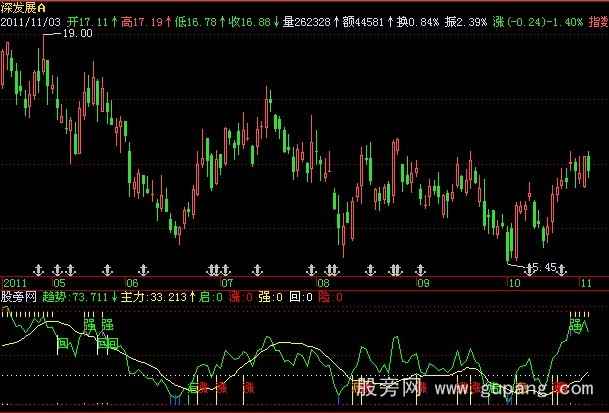Click the change value 涨(-0.24)-1.40%
609x413 pixels.
[538, 22]
